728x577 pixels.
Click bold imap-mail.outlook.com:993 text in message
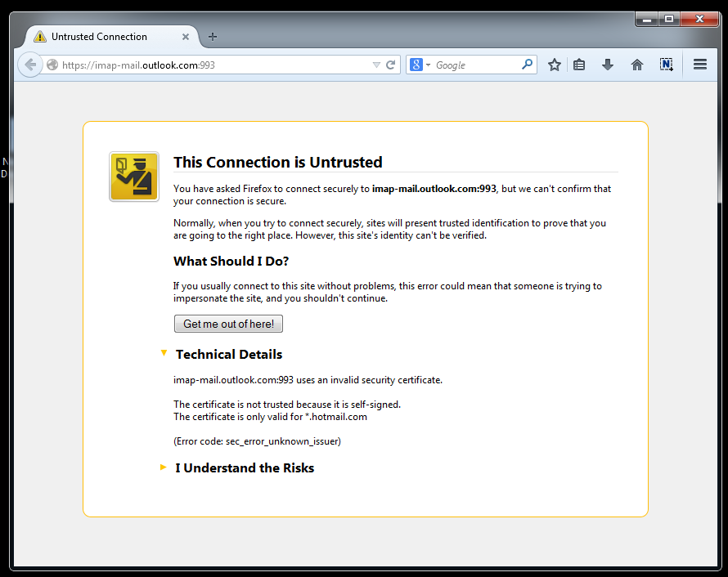(434, 189)
